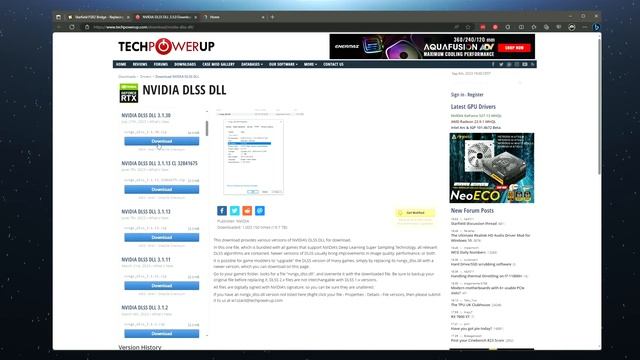Viewport: 640px width, 360px height.
Task: Open Bing sidebar icon in browser
Action: pyautogui.click(x=596, y=27)
